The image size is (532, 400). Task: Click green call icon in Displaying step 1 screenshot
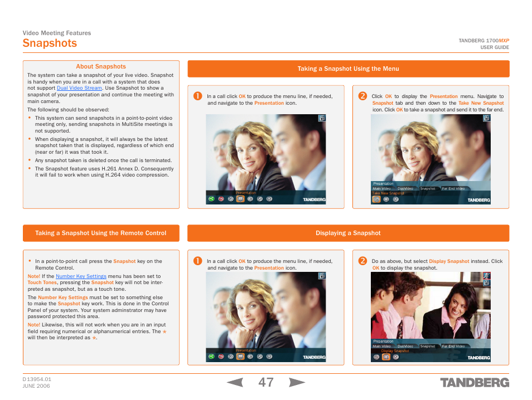click(x=211, y=357)
